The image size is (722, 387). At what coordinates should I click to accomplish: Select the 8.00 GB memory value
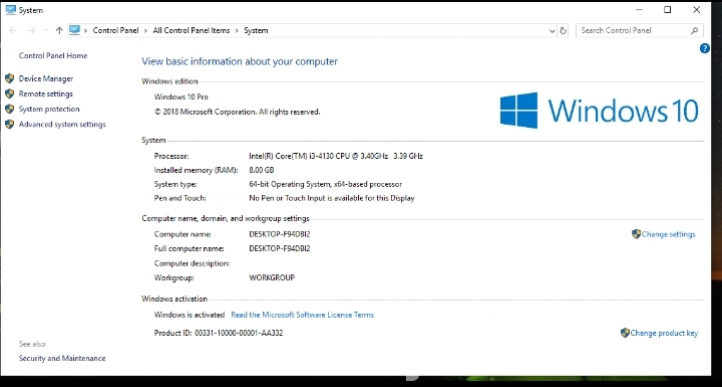pyautogui.click(x=262, y=170)
